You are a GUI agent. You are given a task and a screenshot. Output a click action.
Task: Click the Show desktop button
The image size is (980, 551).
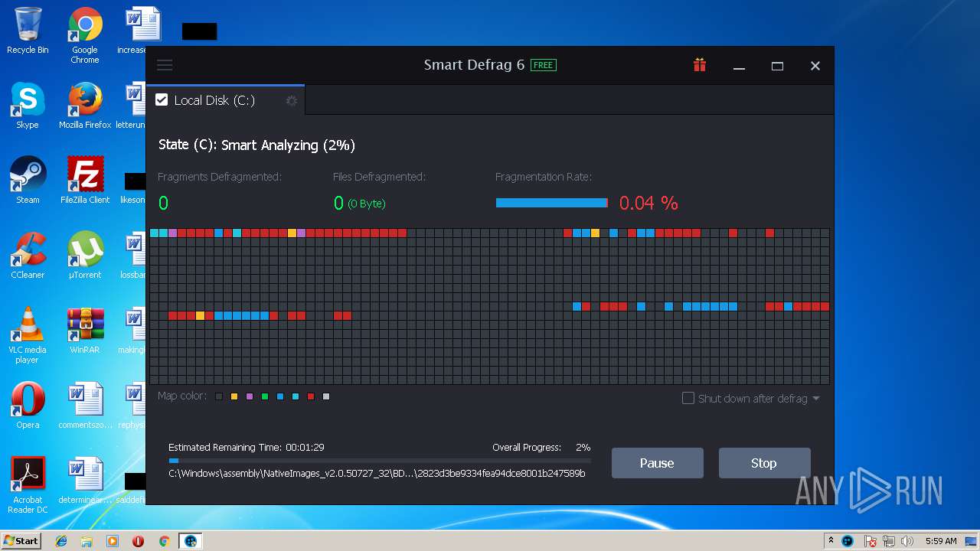(x=972, y=541)
